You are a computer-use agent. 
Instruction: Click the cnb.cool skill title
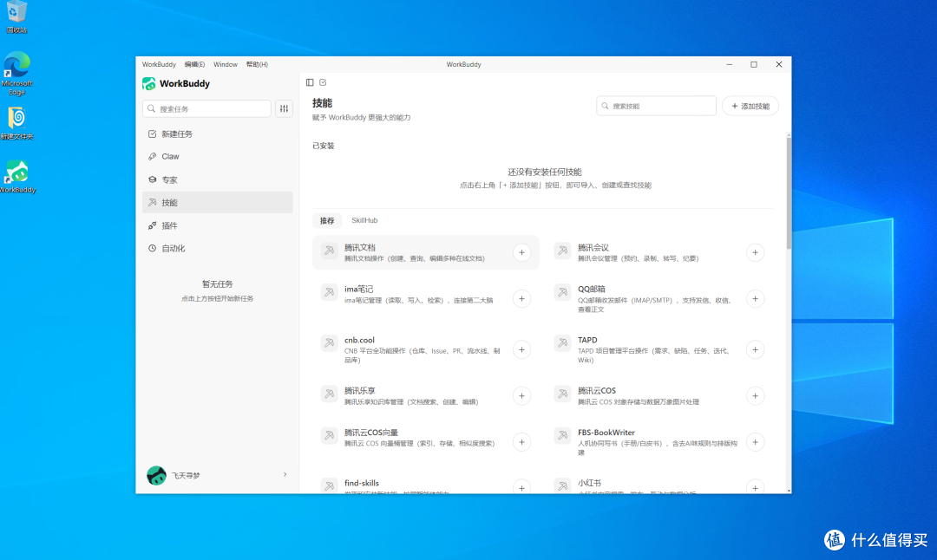coord(359,340)
